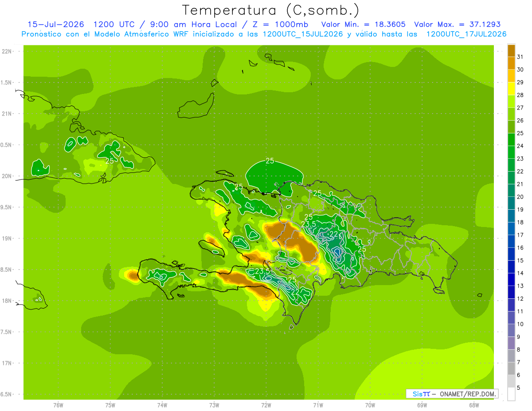Click the '1200UTC_17JUL2026' valid-until time
Screen dimensions: 532x411
(x=467, y=34)
